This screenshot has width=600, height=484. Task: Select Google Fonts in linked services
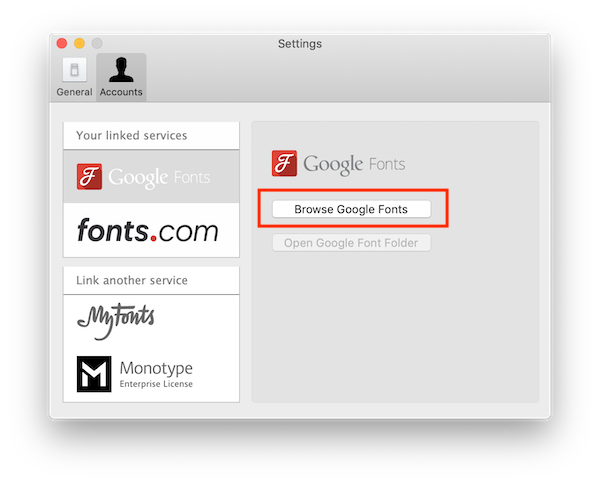click(151, 176)
